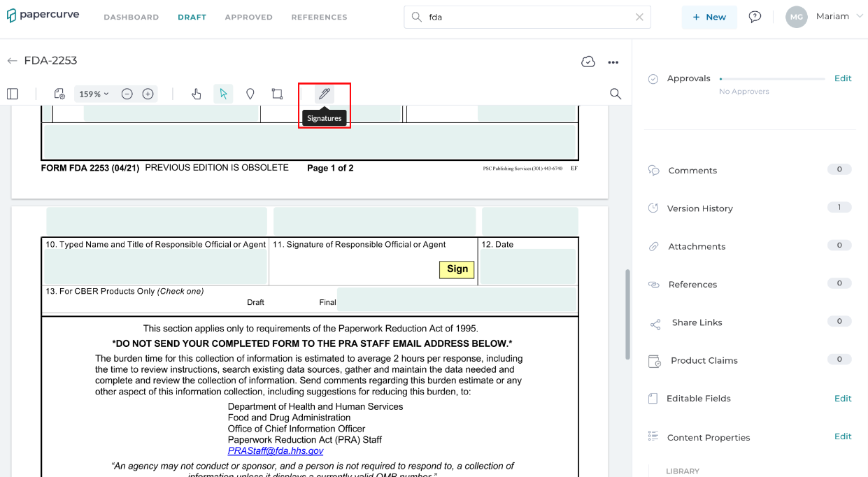This screenshot has height=477, width=868.
Task: Go to the Dashboard tab
Action: point(131,17)
